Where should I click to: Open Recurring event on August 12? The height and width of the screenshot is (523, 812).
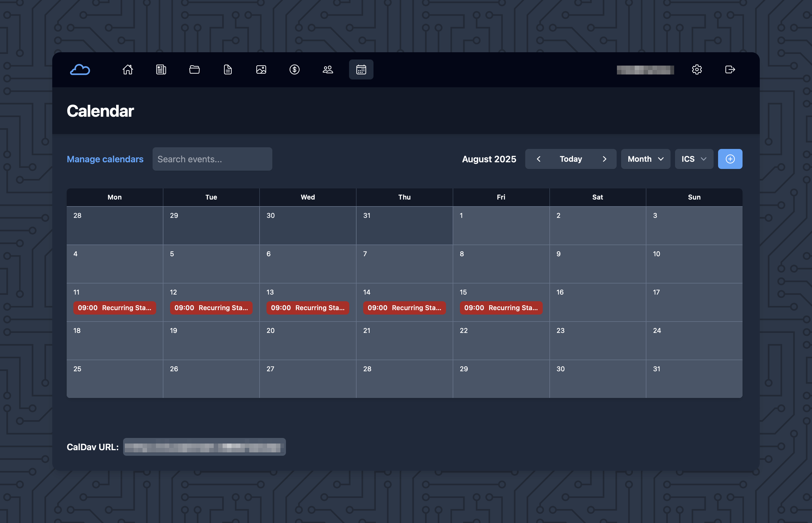click(211, 308)
